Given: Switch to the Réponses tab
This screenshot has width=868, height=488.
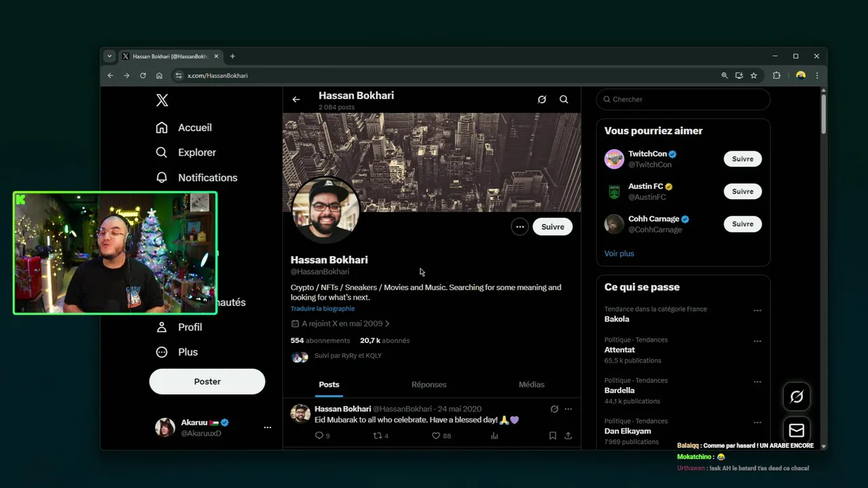Looking at the screenshot, I should 429,384.
